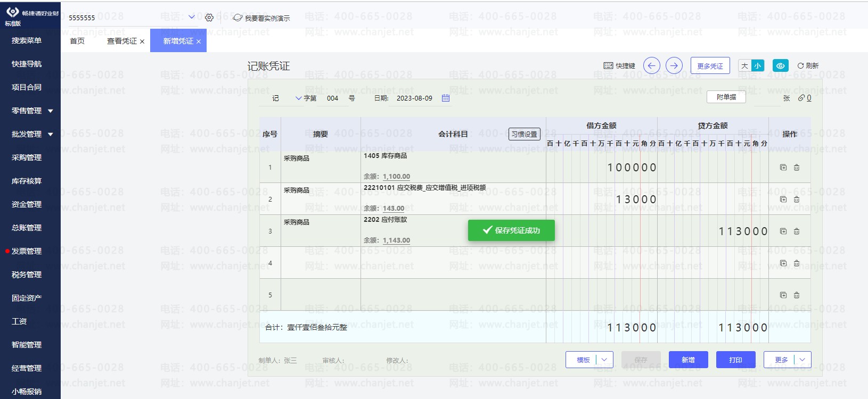This screenshot has height=399, width=868.
Task: Open 固定资产 in the sidebar
Action: 27,298
